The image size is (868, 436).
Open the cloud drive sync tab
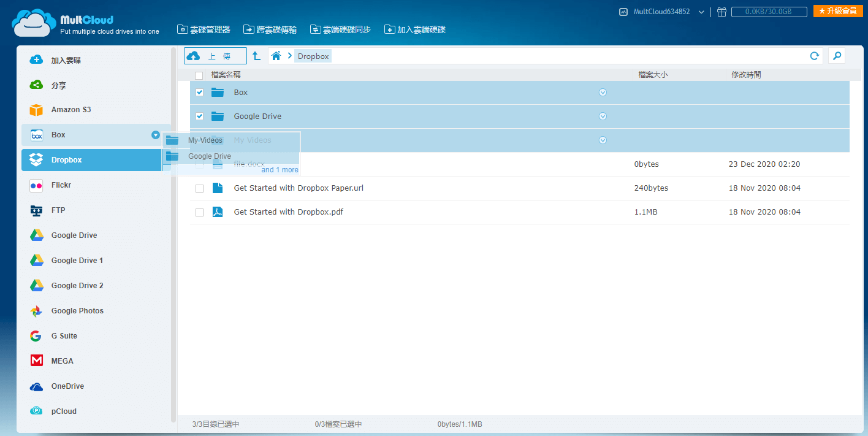(340, 29)
